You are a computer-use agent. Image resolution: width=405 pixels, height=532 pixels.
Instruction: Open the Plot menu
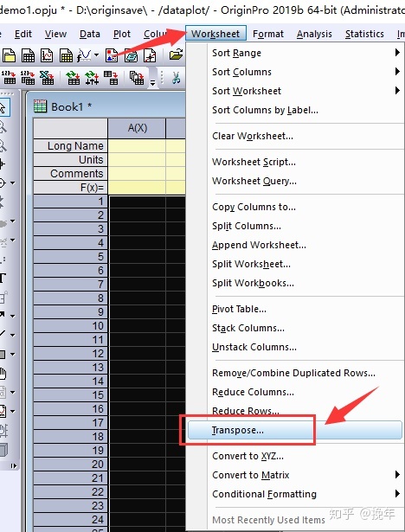pos(122,34)
